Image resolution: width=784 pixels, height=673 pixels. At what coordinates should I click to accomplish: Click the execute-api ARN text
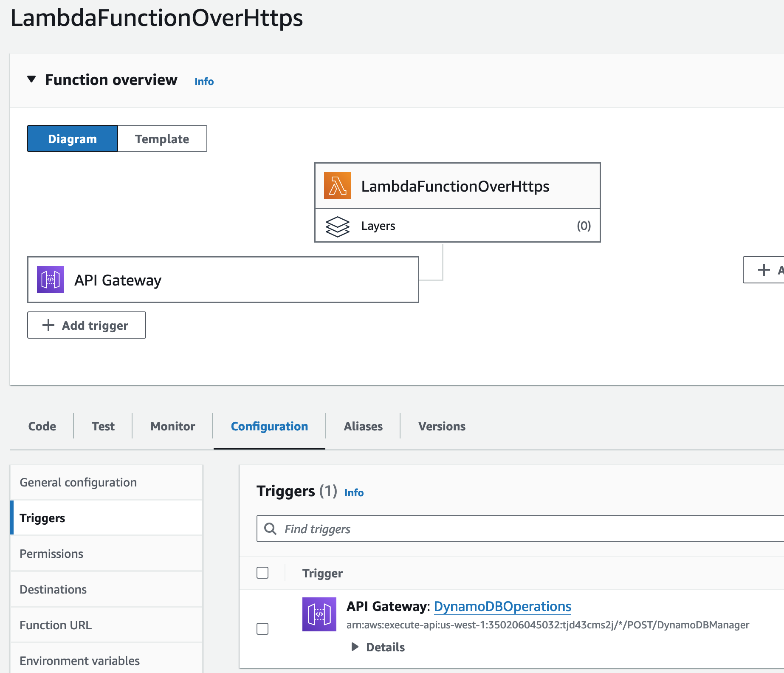point(548,625)
